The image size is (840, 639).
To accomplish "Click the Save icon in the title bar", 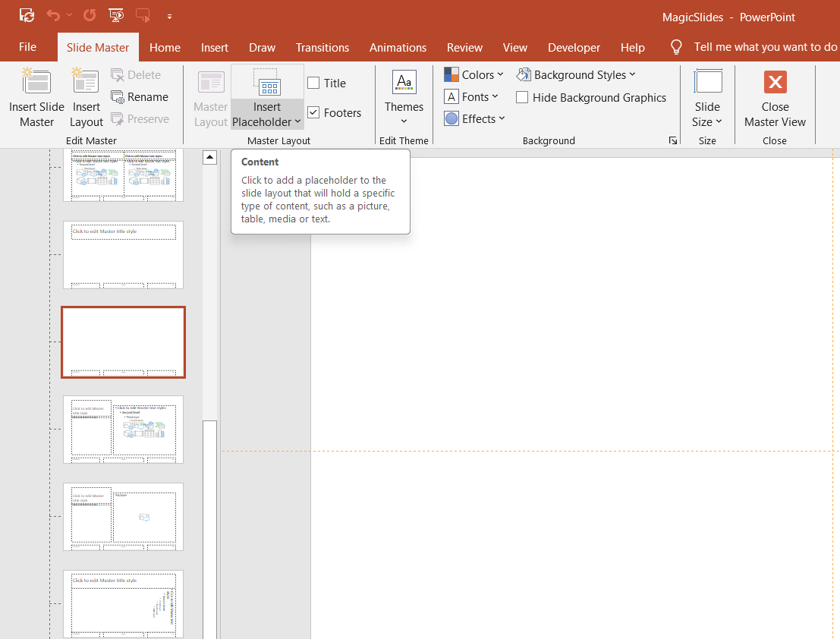I will pyautogui.click(x=27, y=15).
